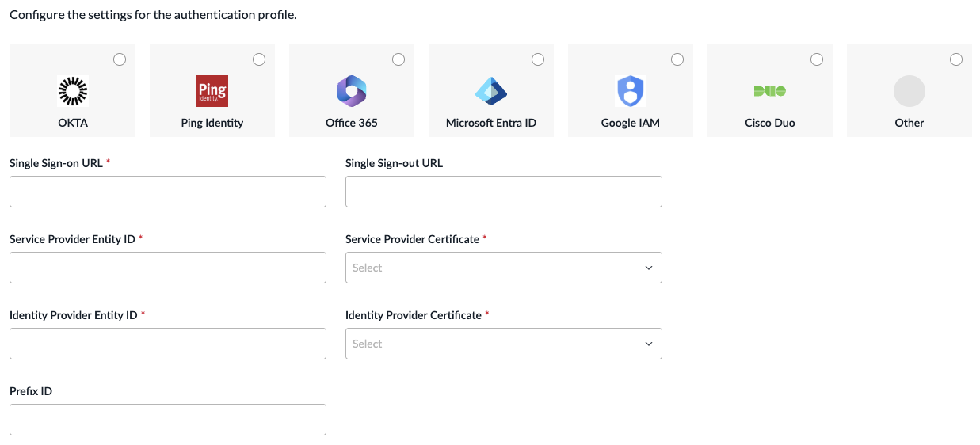Click the 'Service Provider Certificate' label
This screenshot has height=445, width=980.
413,239
